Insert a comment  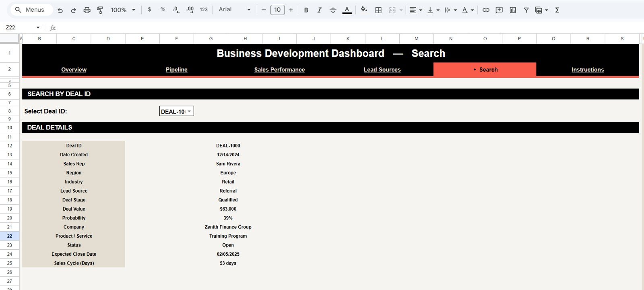(499, 10)
